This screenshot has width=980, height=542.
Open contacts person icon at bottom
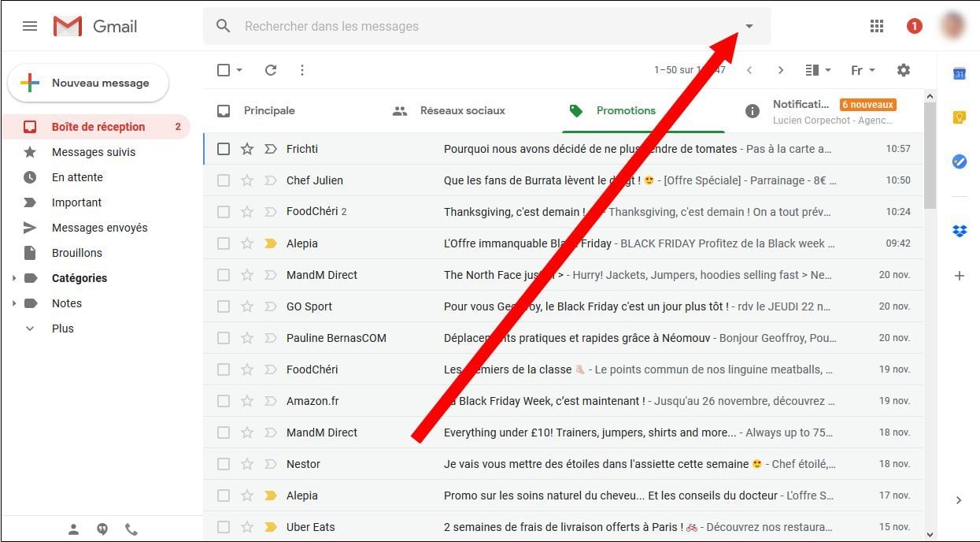pyautogui.click(x=73, y=529)
